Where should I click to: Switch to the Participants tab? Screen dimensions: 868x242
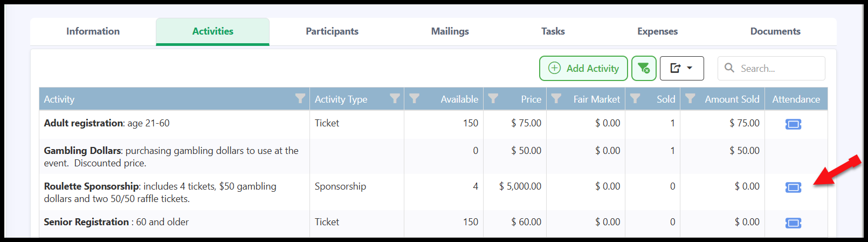[x=332, y=31]
